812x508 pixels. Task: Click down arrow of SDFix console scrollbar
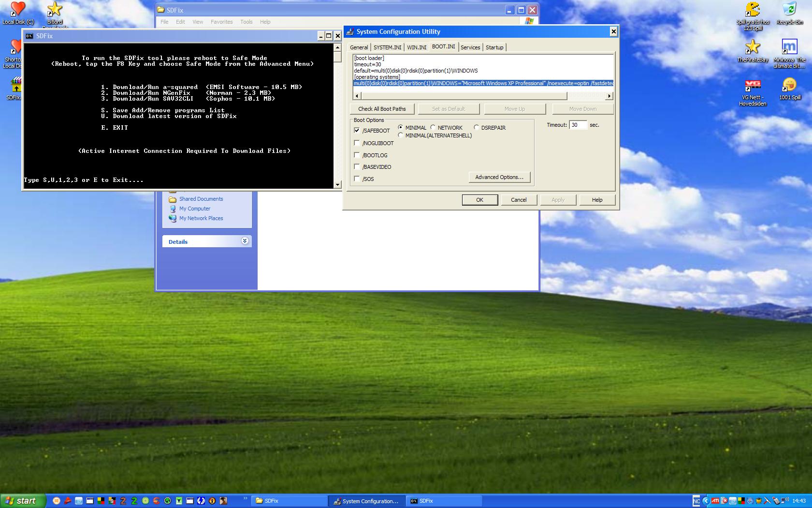337,184
